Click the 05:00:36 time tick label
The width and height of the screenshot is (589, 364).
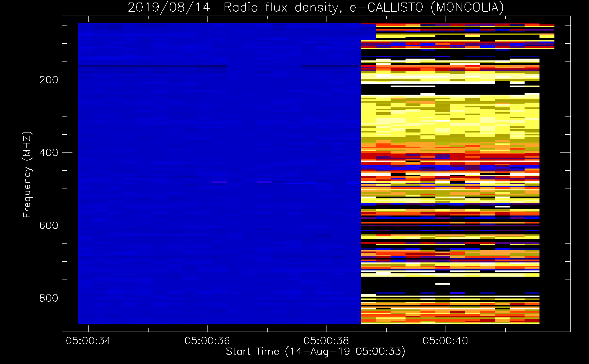coord(207,341)
